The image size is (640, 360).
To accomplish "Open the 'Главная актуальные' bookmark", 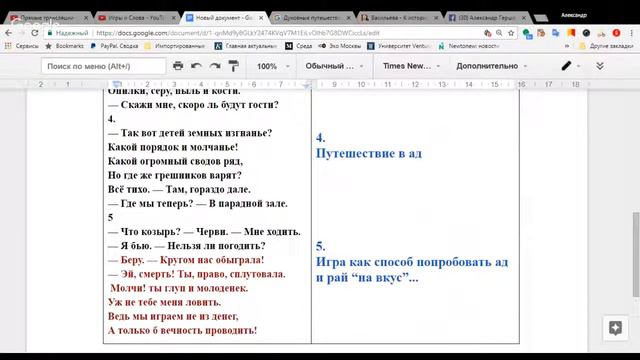I will click(246, 46).
